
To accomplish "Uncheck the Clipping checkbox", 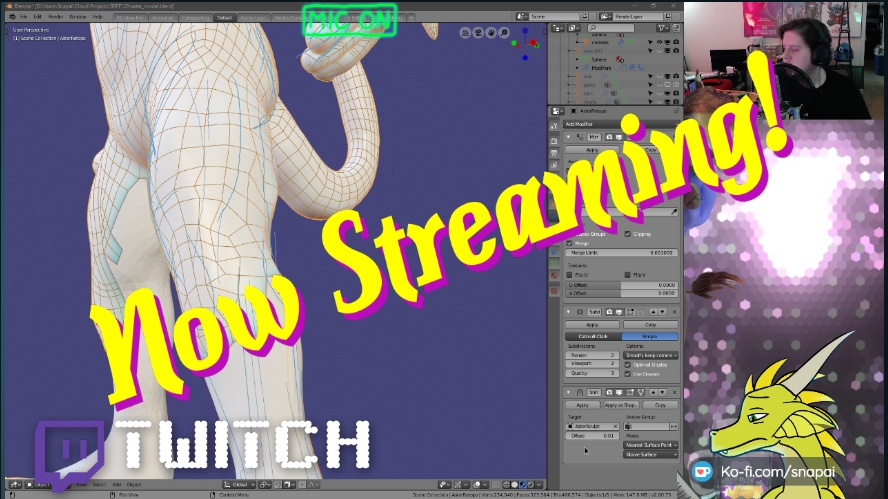I will [x=627, y=234].
